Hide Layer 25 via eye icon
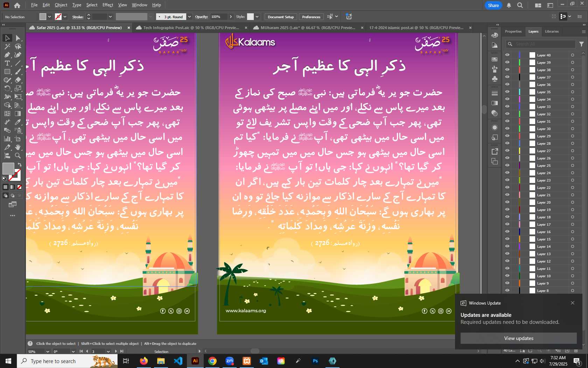 tap(507, 165)
